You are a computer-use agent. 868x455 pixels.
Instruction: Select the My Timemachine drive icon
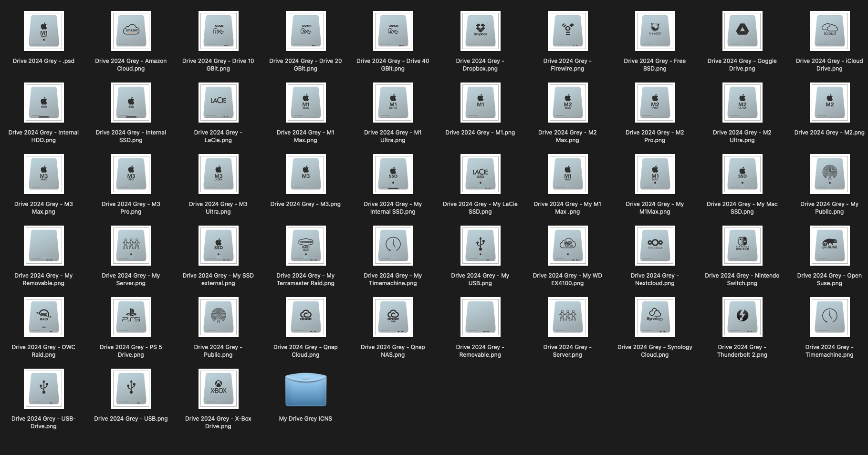pyautogui.click(x=393, y=246)
